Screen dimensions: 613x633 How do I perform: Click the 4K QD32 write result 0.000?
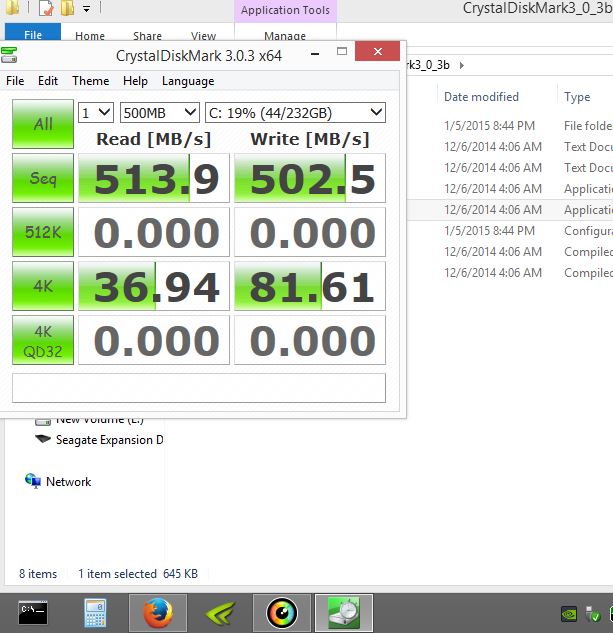310,340
